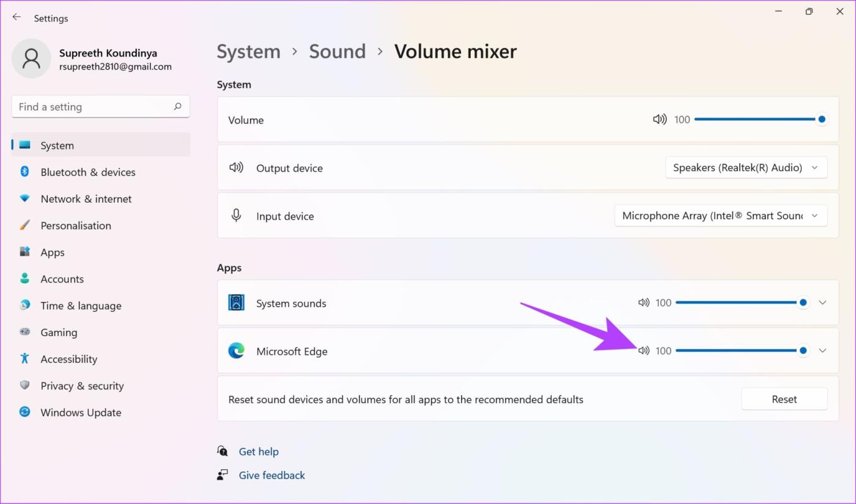
Task: Expand Microsoft Edge options chevron
Action: tap(822, 351)
